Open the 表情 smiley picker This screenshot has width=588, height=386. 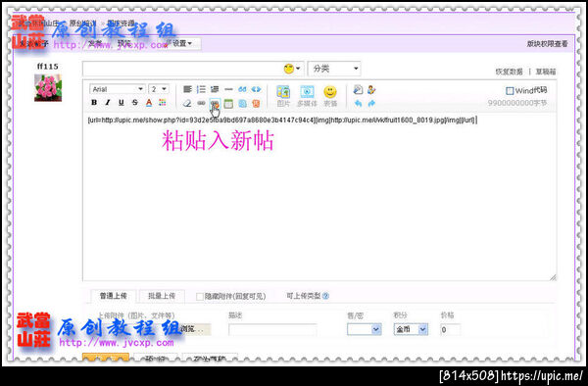coord(330,96)
